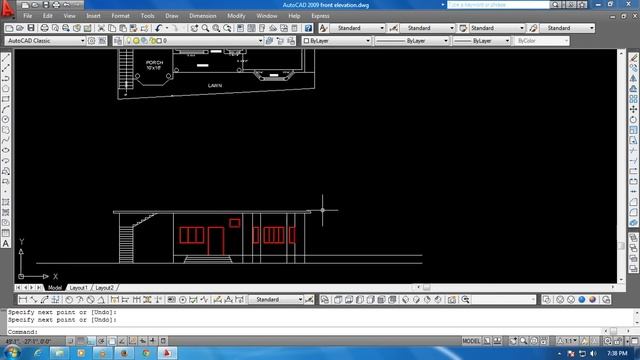Select the Circle draw tool

(6, 120)
